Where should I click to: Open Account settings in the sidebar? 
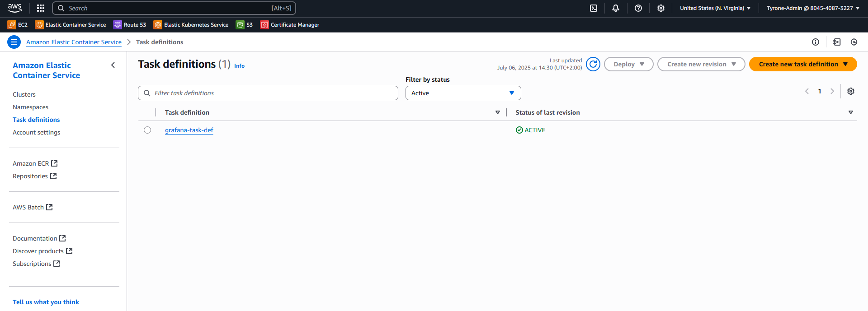click(36, 132)
